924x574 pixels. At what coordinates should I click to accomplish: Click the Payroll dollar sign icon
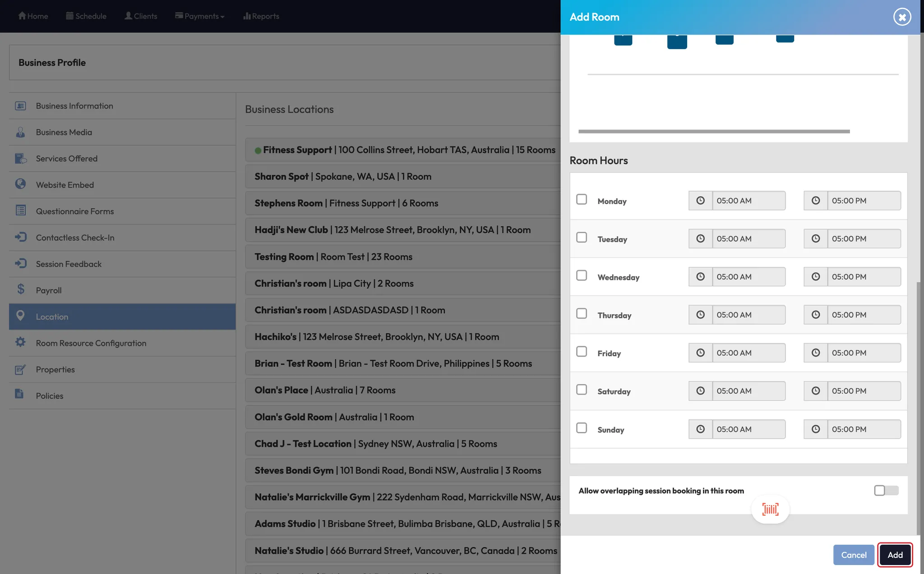point(20,289)
